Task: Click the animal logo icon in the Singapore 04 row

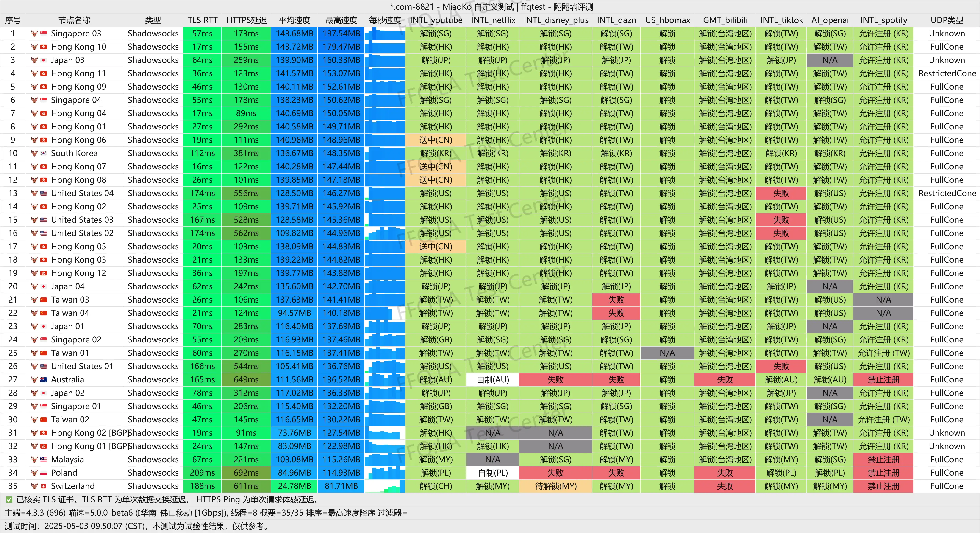Action: [x=34, y=100]
